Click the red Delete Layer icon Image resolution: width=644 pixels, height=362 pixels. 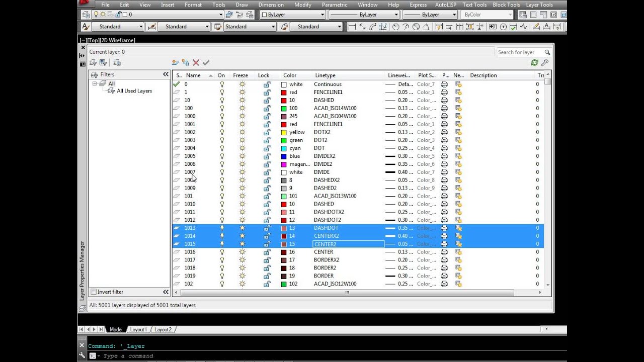pyautogui.click(x=196, y=63)
